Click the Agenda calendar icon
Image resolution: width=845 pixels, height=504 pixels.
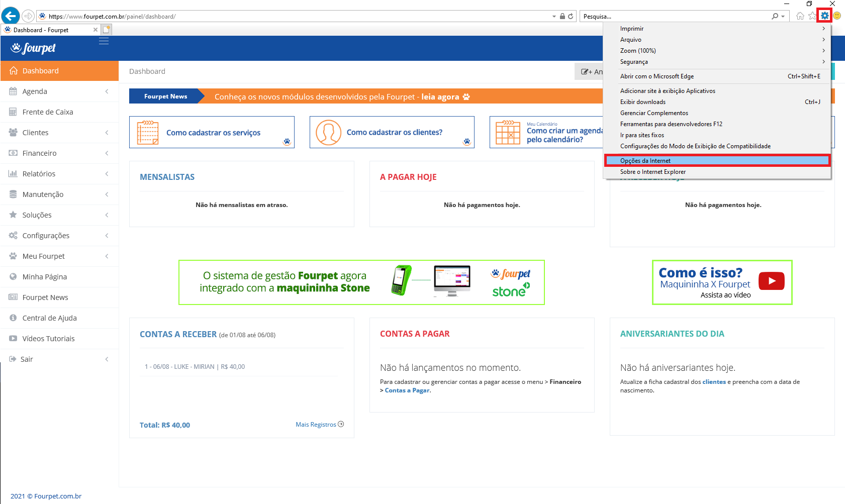coord(13,91)
